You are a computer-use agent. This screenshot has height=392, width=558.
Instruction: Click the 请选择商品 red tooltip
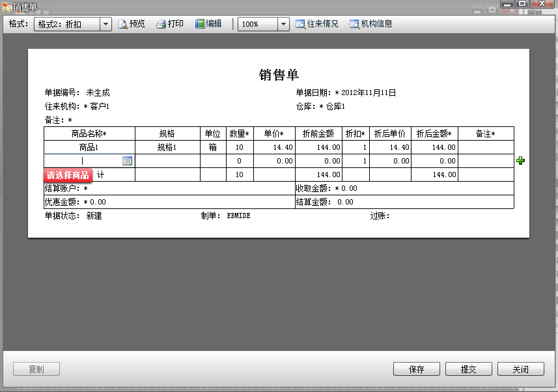point(68,175)
